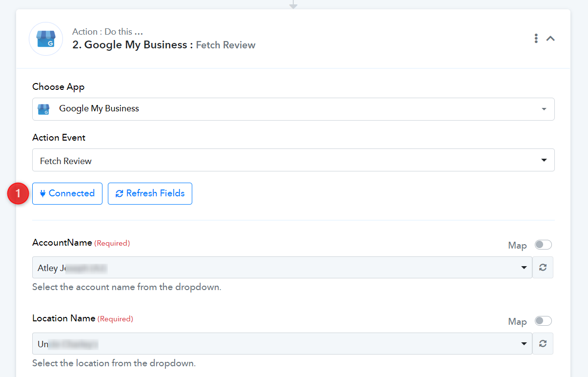Refresh the Location Name field options
This screenshot has width=588, height=377.
pos(543,344)
